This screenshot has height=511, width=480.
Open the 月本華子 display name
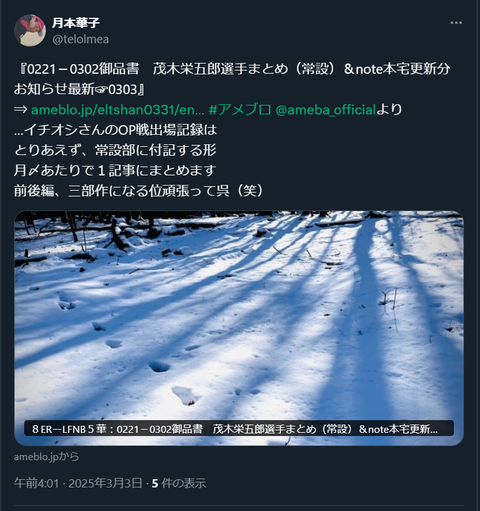click(x=76, y=23)
